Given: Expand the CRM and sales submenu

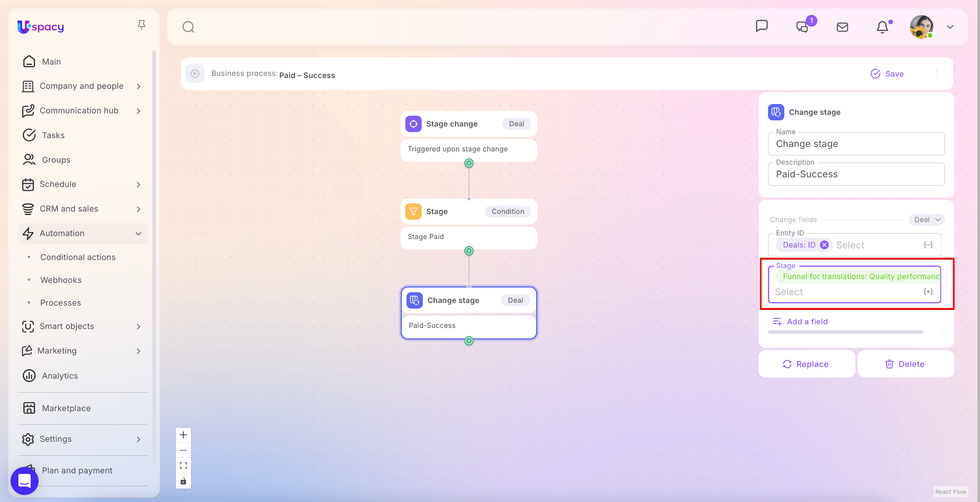Looking at the screenshot, I should (x=138, y=209).
